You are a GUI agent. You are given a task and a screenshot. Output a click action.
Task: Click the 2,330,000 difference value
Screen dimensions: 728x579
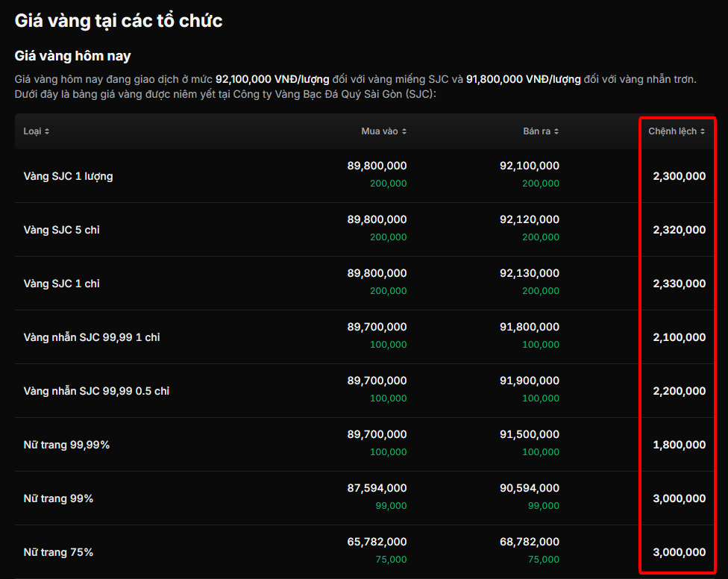click(x=680, y=284)
